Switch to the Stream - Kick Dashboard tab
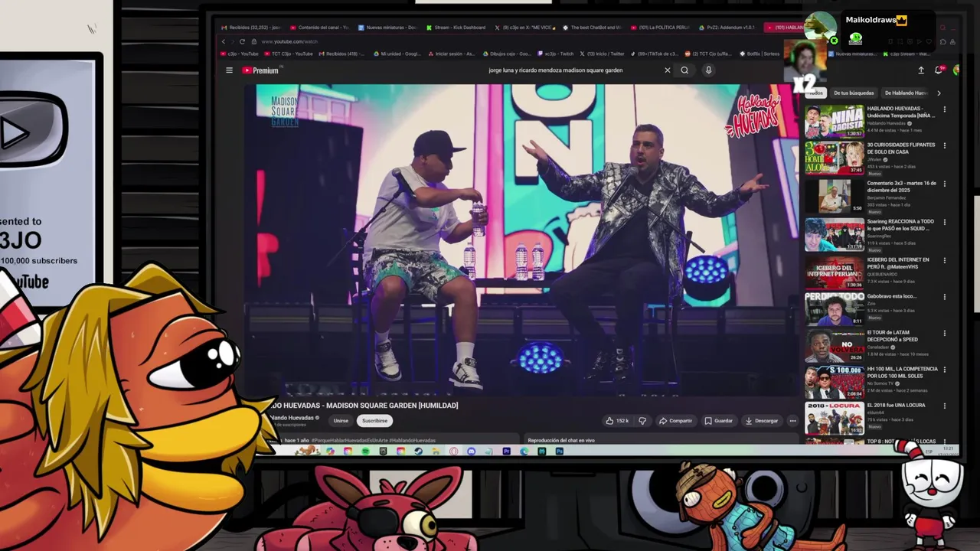 [x=456, y=28]
